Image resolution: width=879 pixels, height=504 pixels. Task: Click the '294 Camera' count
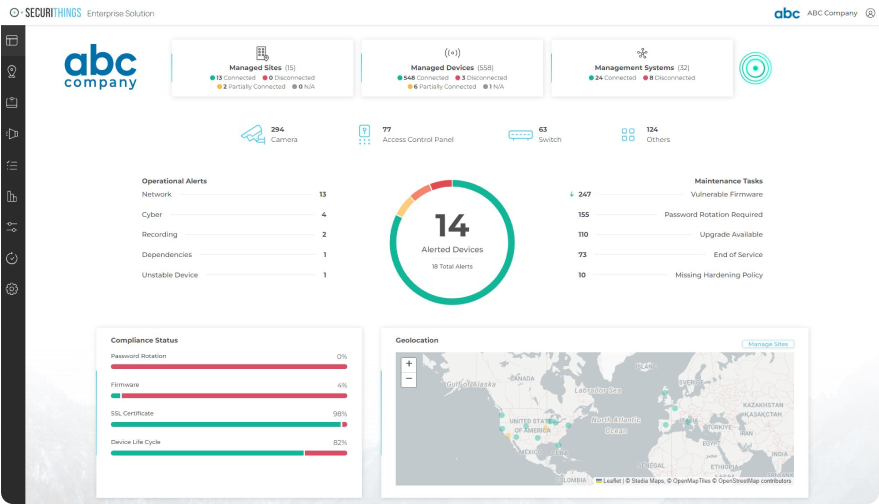pos(284,135)
